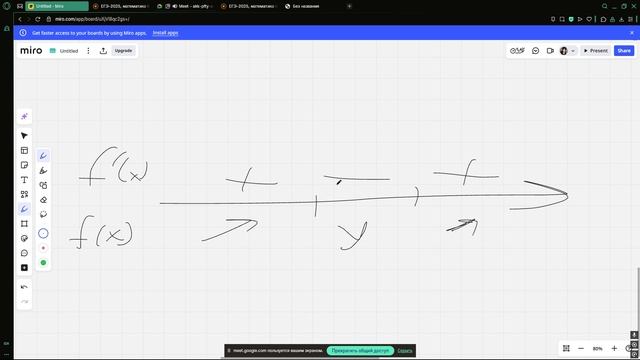This screenshot has width=640, height=360.
Task: Select the thin black pen color preset
Action: click(43, 233)
